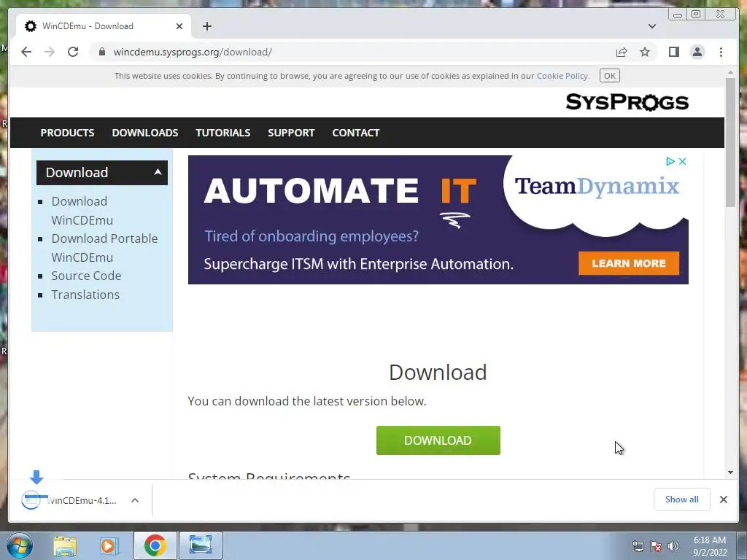Click the page vertical scrollbar thumb
This screenshot has width=747, height=560.
pyautogui.click(x=730, y=142)
